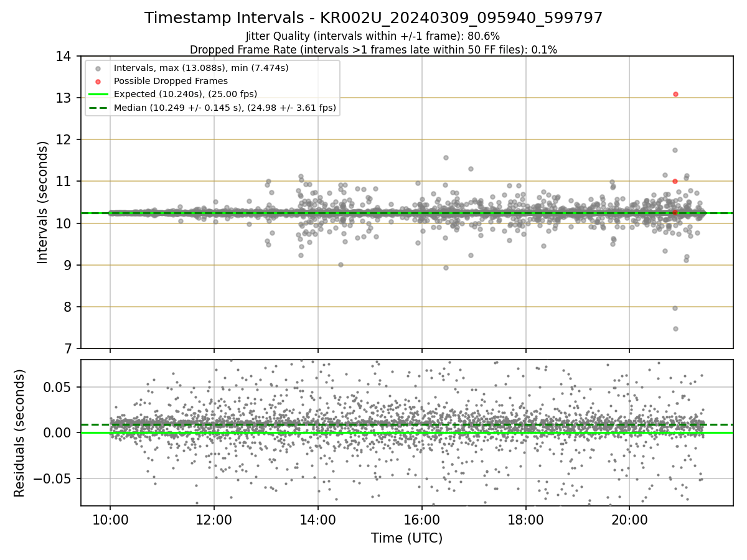This screenshot has height=560, width=747.
Task: Click the red dropped-frame point at 11 seconds
Action: point(675,181)
